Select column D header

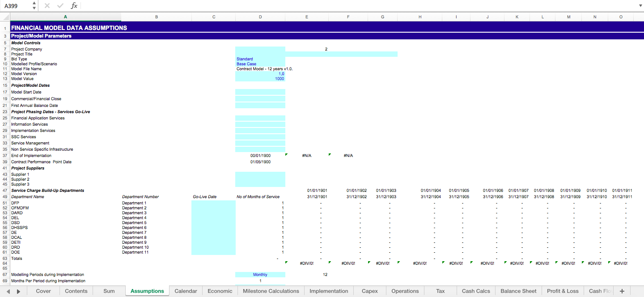tap(260, 17)
